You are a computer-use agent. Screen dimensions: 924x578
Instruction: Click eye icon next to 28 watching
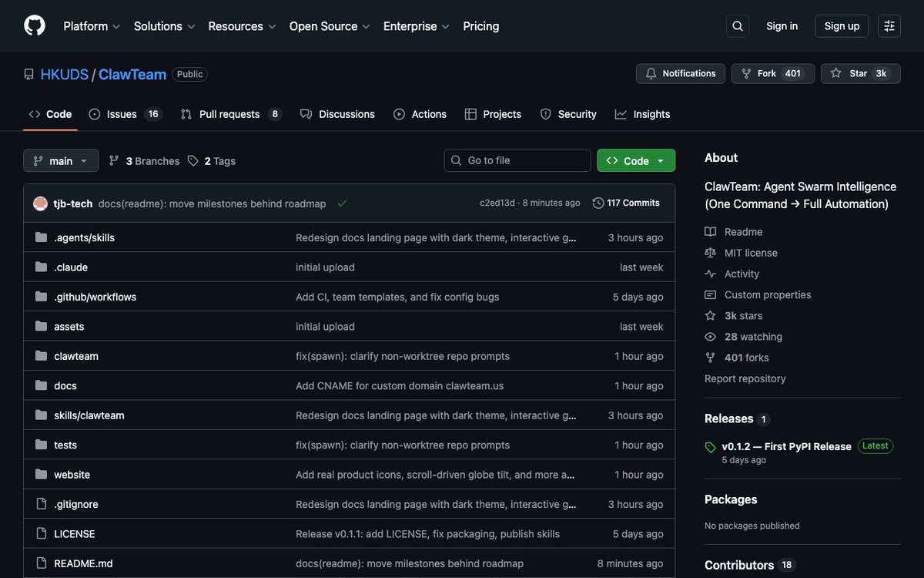coord(710,337)
